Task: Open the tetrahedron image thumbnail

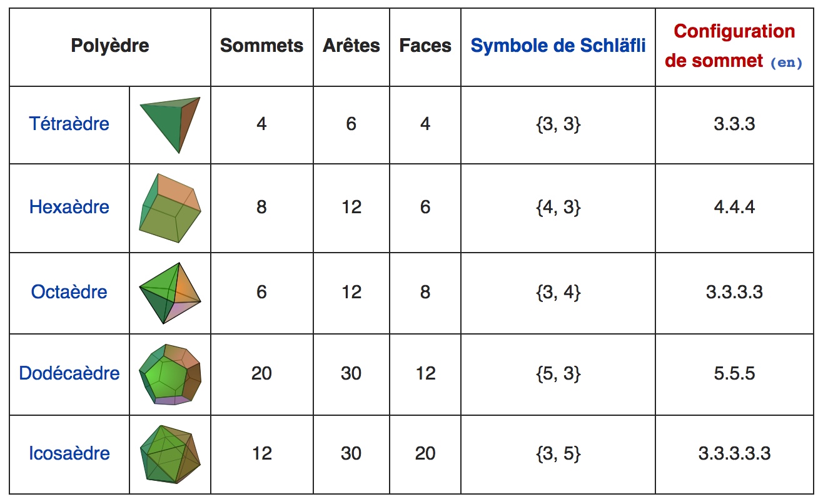Action: click(170, 124)
